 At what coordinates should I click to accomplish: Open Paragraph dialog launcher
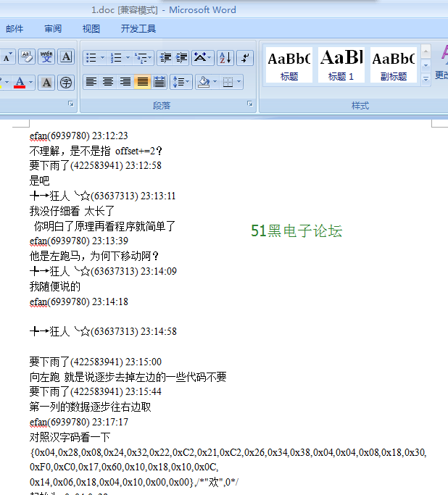[x=249, y=104]
